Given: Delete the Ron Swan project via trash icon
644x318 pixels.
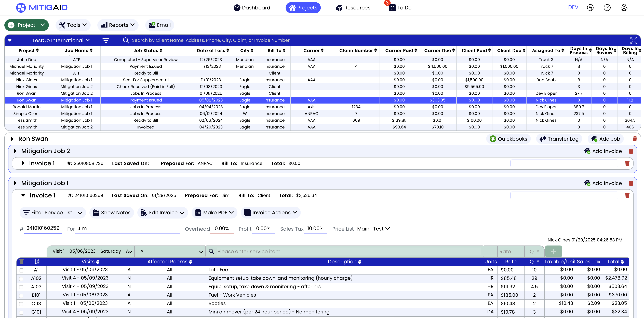Looking at the screenshot, I should pos(635,139).
